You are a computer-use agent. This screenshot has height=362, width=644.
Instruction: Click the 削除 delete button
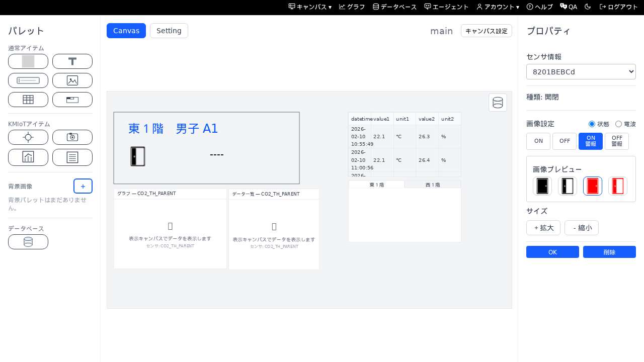(609, 252)
